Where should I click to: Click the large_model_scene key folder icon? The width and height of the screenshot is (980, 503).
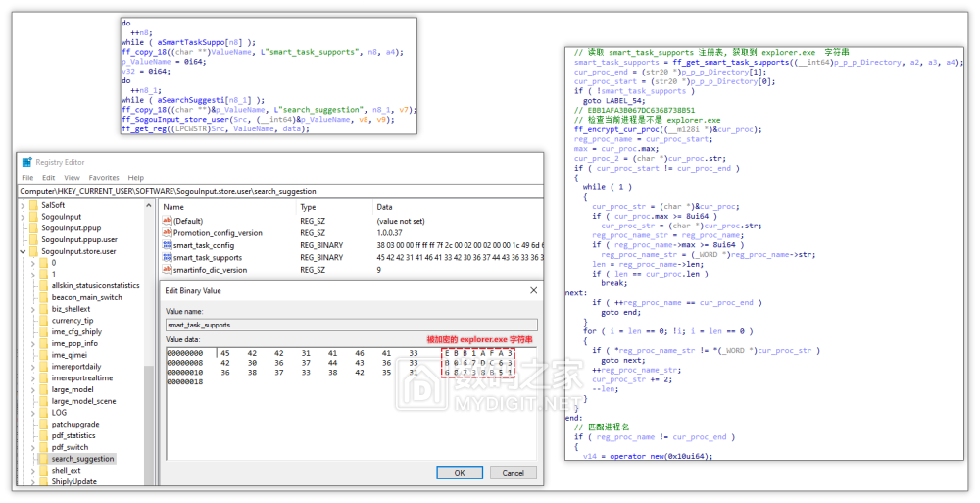[x=44, y=401]
